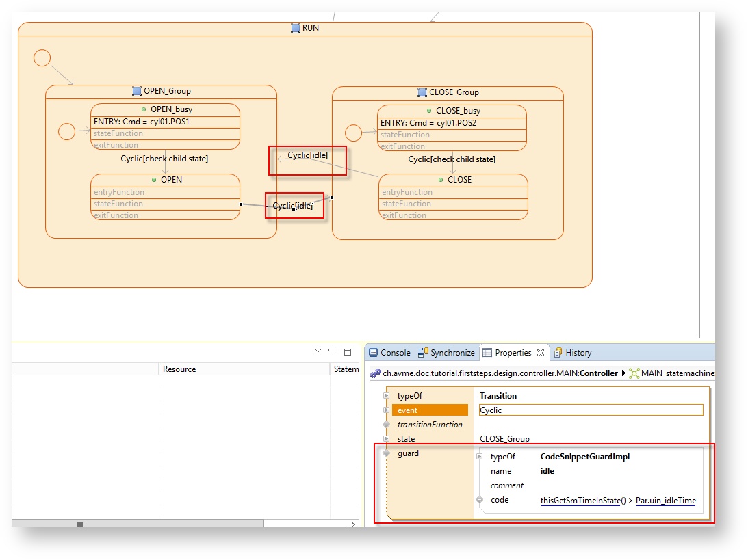This screenshot has width=748, height=560.
Task: Select the CLOSE_Group state icon
Action: [422, 92]
